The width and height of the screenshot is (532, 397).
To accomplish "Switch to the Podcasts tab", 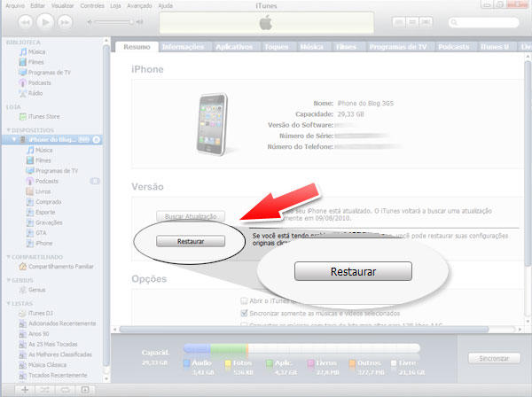I will [454, 47].
